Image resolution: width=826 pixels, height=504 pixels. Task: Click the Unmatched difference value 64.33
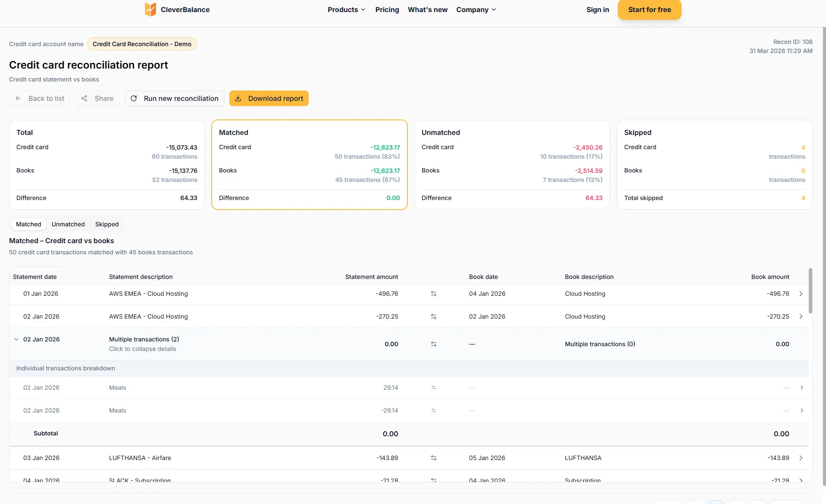pos(594,198)
